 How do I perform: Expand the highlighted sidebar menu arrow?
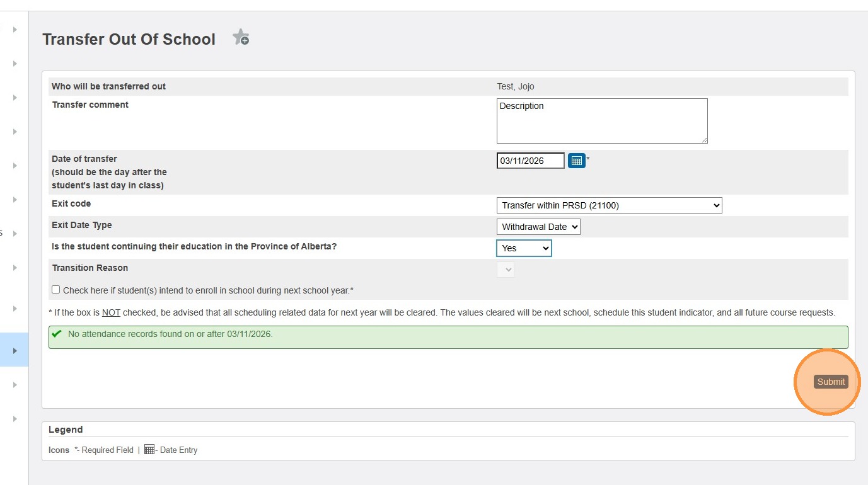click(x=15, y=350)
